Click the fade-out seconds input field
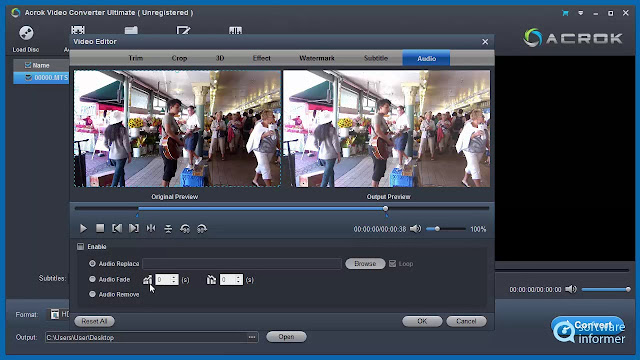The height and width of the screenshot is (360, 640). click(x=227, y=280)
